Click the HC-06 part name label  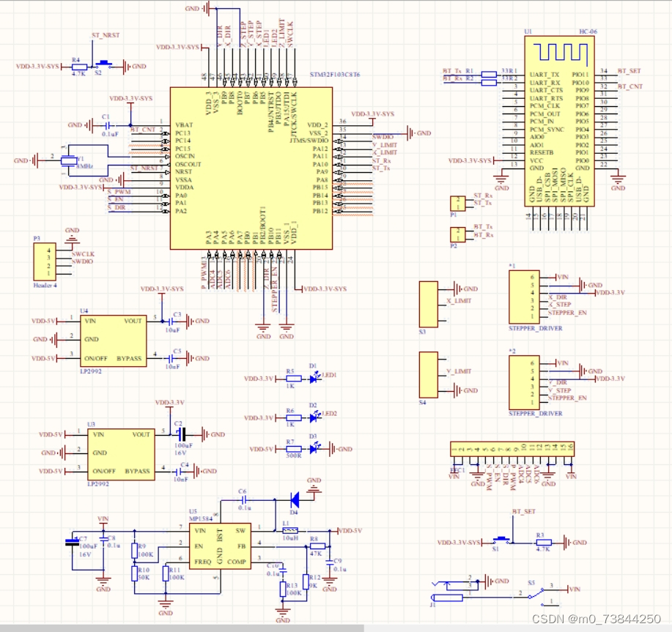588,31
